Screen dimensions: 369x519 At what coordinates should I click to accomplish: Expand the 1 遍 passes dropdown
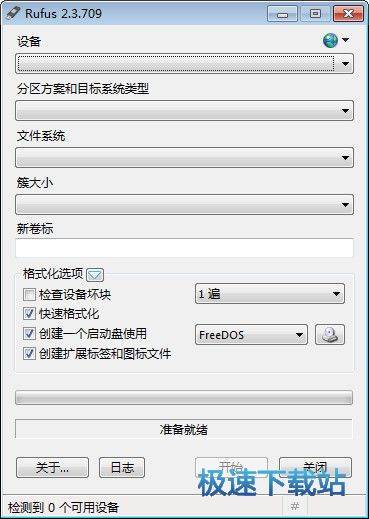(270, 294)
